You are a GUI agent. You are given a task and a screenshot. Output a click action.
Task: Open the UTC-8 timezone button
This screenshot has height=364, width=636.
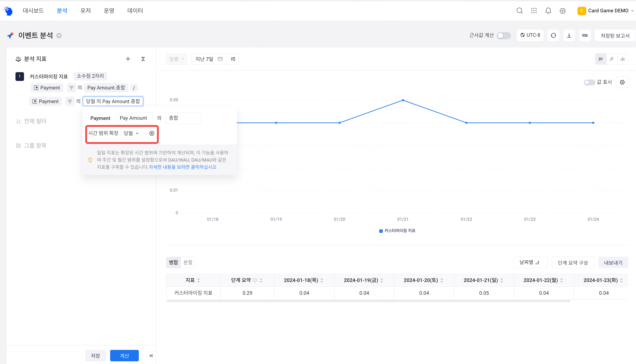pyautogui.click(x=530, y=35)
